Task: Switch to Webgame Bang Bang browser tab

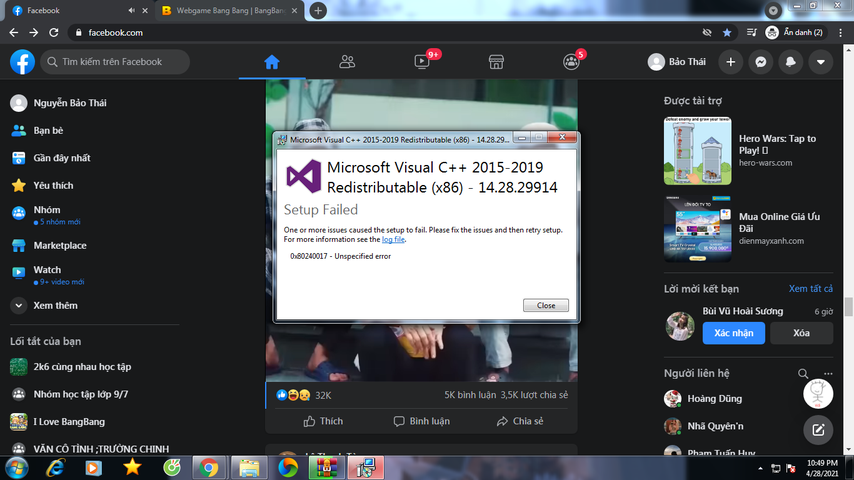Action: [x=229, y=10]
